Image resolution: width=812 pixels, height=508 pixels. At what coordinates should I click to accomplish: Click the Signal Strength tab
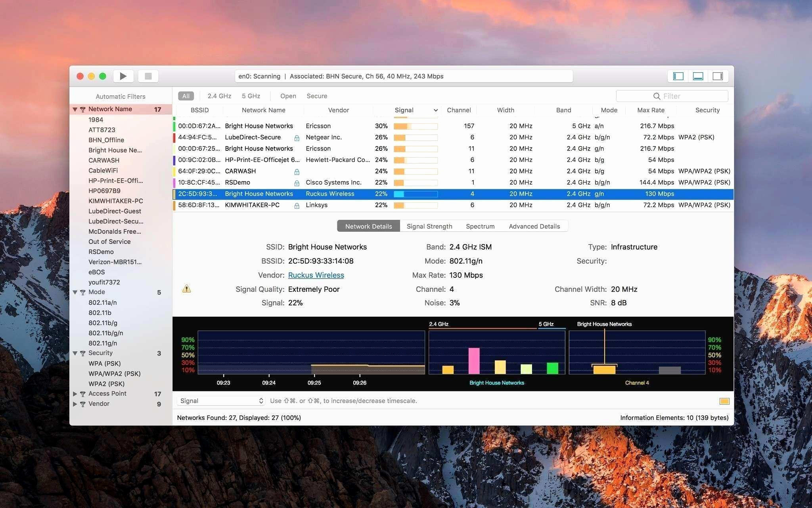(429, 225)
